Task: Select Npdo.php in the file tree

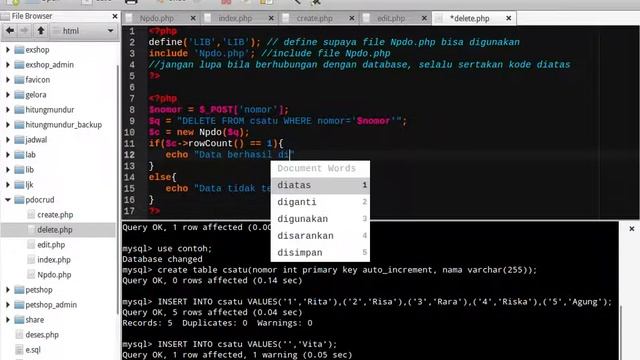Action: [54, 275]
